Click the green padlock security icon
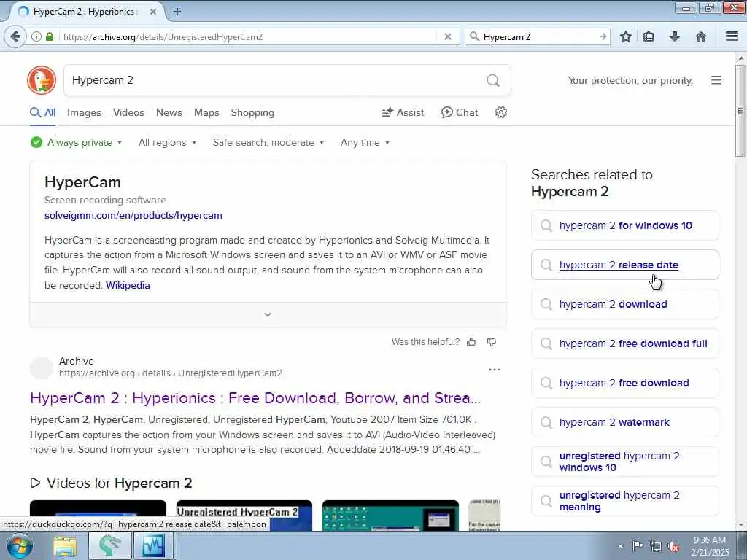 (50, 36)
